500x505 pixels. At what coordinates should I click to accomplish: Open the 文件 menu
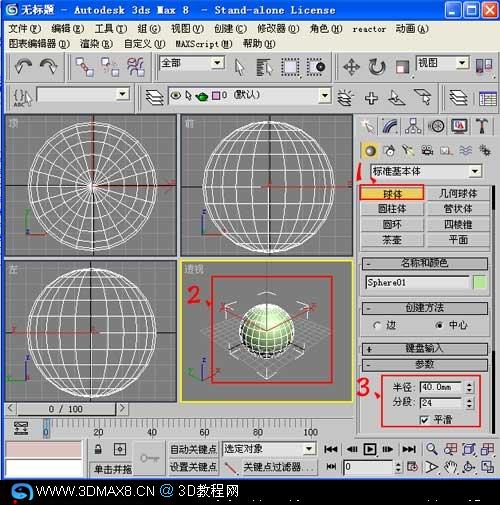[x=24, y=29]
